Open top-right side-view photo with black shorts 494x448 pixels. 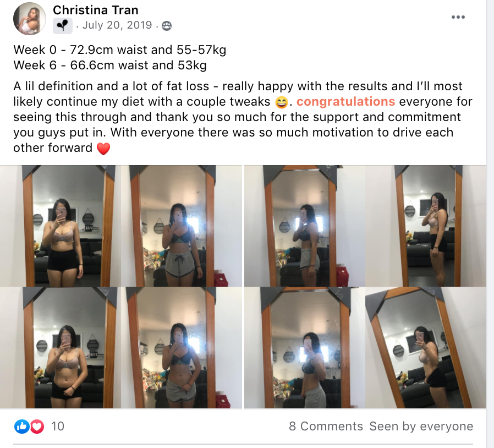426,226
